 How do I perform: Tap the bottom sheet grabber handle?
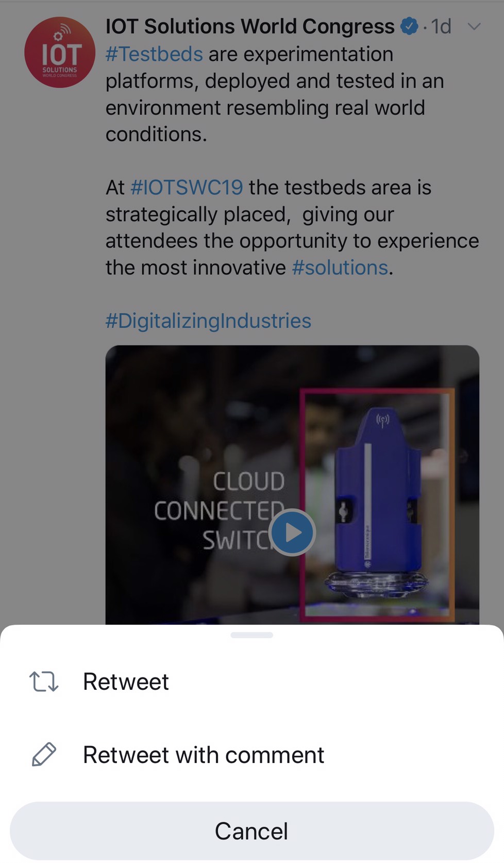pos(252,635)
